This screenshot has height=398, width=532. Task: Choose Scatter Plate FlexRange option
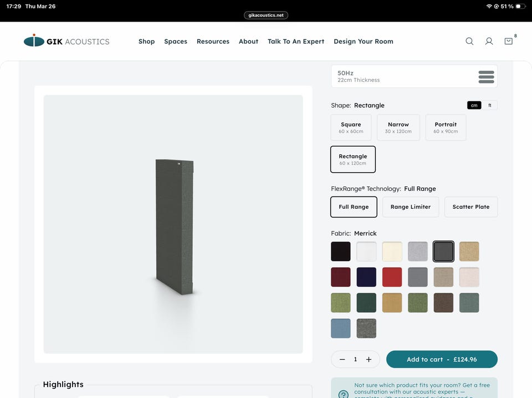click(471, 207)
